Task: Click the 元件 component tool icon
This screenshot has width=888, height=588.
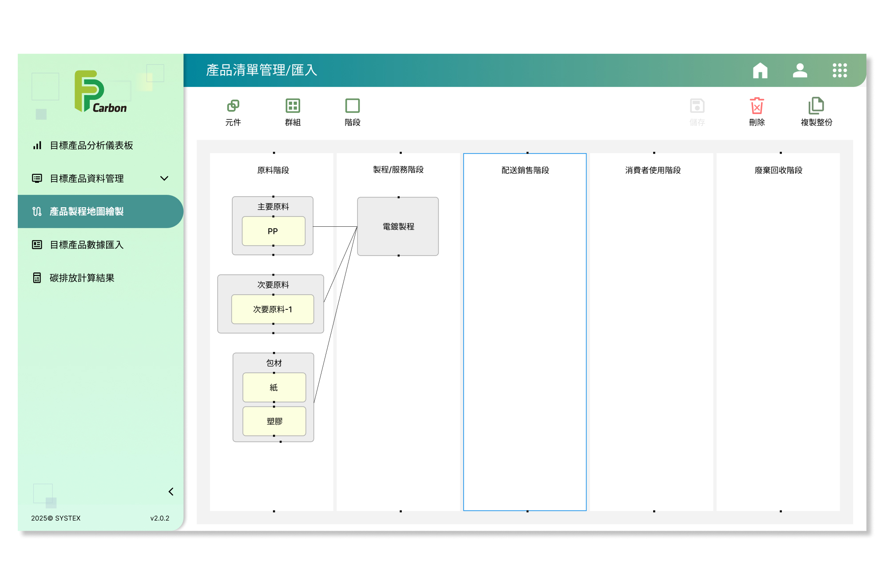Action: tap(233, 106)
